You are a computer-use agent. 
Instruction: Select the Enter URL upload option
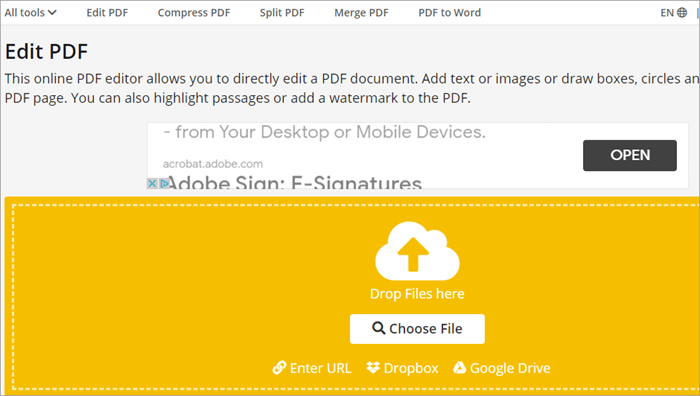(312, 368)
